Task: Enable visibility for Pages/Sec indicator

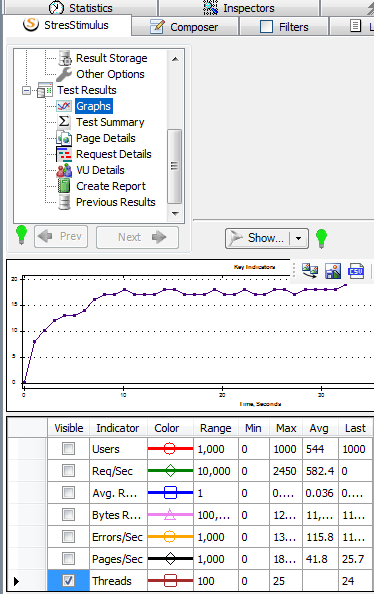Action: click(69, 558)
